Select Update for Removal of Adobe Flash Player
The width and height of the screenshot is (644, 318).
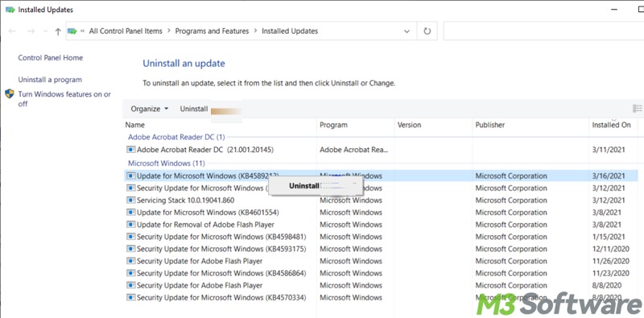pyautogui.click(x=205, y=225)
